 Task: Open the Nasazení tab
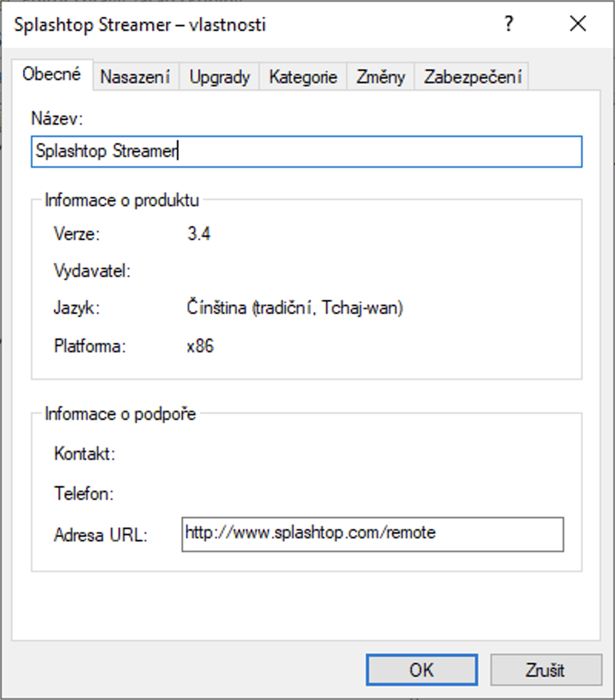(x=137, y=77)
